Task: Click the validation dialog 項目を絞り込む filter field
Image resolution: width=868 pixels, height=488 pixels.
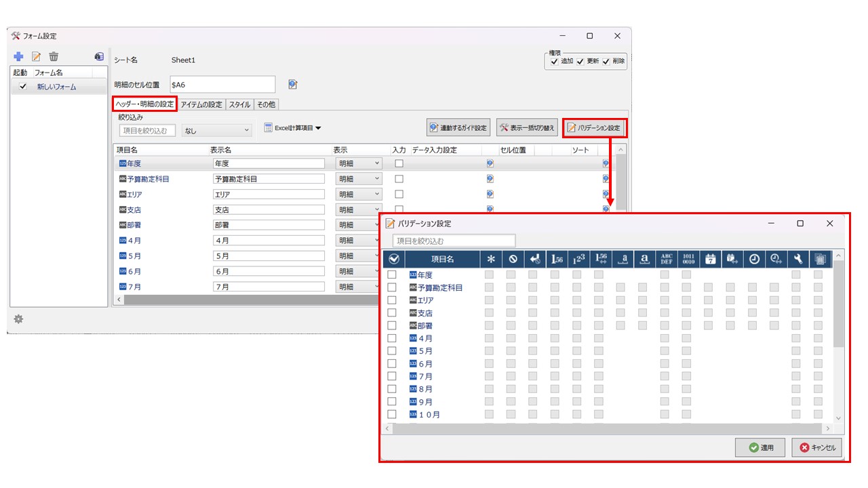Action: (x=454, y=241)
